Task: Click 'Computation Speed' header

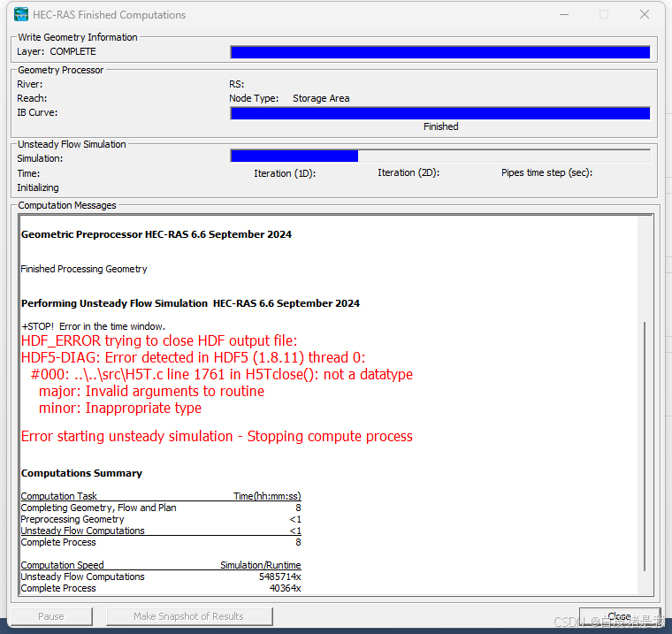Action: coord(62,565)
